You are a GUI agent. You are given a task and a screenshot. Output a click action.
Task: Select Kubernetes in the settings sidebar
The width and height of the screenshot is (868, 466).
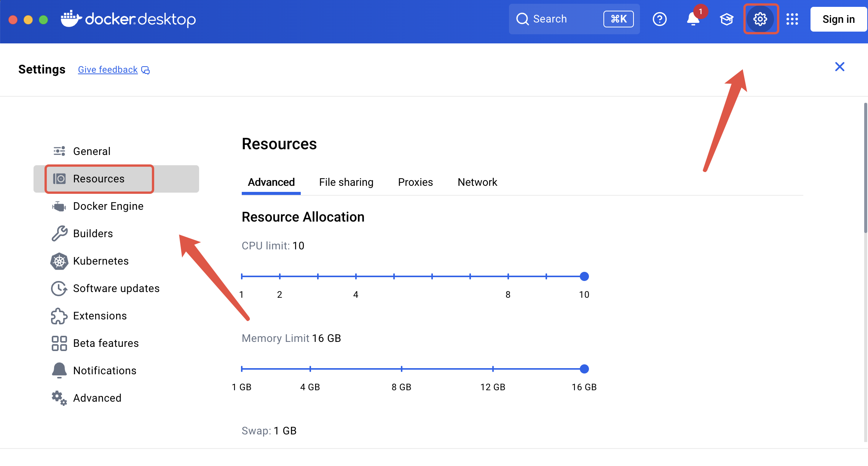point(101,261)
